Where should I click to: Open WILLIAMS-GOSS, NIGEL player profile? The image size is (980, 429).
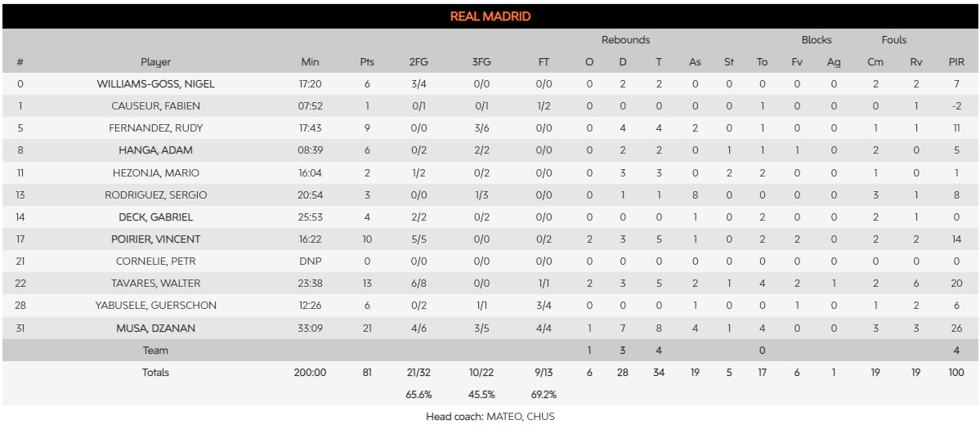[x=155, y=84]
